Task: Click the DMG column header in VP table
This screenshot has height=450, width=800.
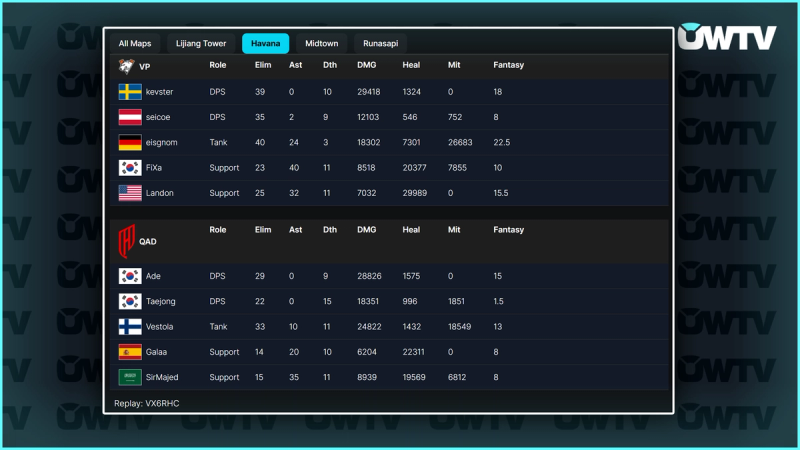Action: click(x=366, y=65)
